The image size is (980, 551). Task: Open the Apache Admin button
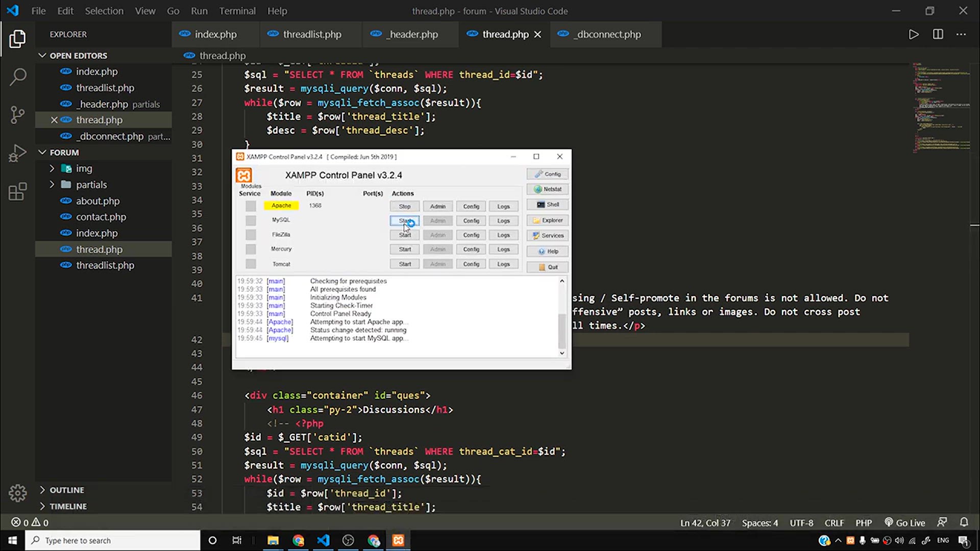click(x=438, y=206)
